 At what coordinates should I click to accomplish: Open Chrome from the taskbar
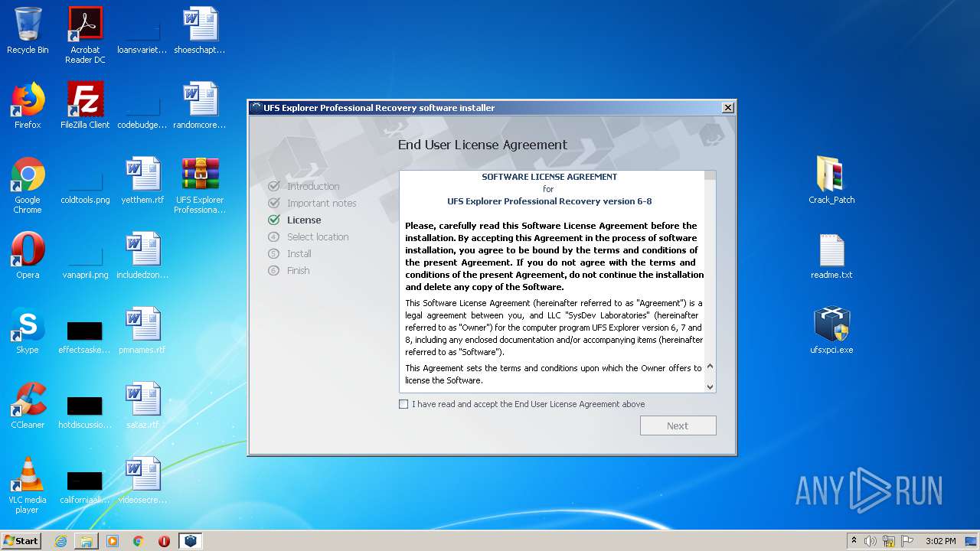click(138, 541)
